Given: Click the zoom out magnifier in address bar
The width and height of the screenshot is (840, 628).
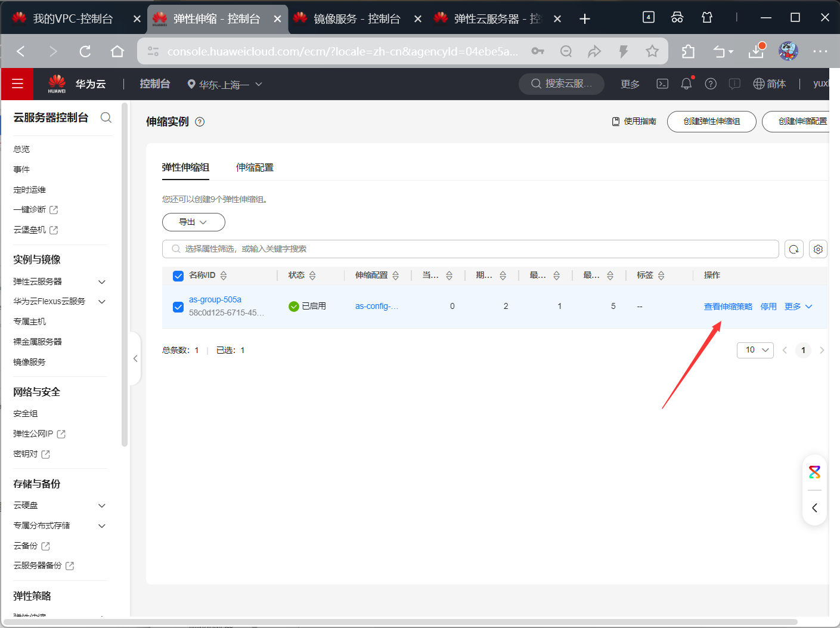Looking at the screenshot, I should pyautogui.click(x=566, y=51).
